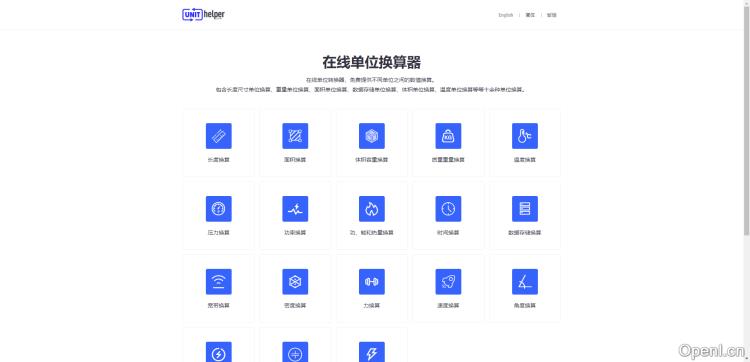
Task: Open the circled lightning bolt icon
Action: (219, 352)
